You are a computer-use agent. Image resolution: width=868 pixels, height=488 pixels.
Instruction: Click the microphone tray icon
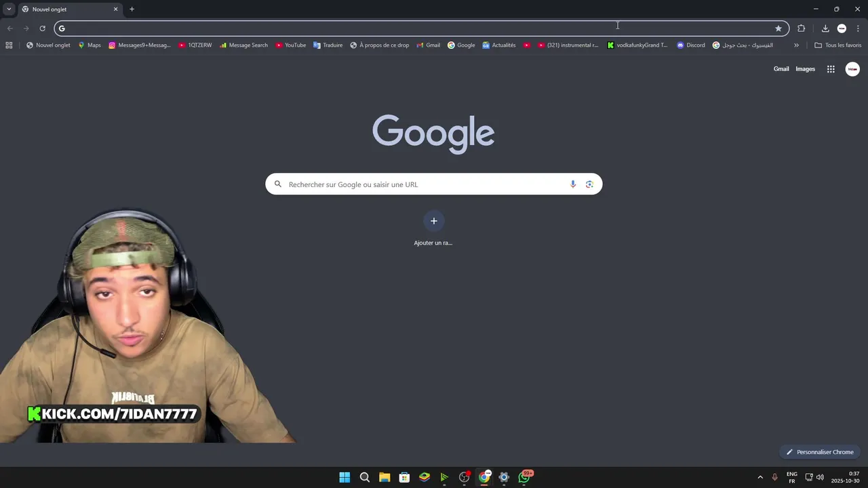[774, 477]
